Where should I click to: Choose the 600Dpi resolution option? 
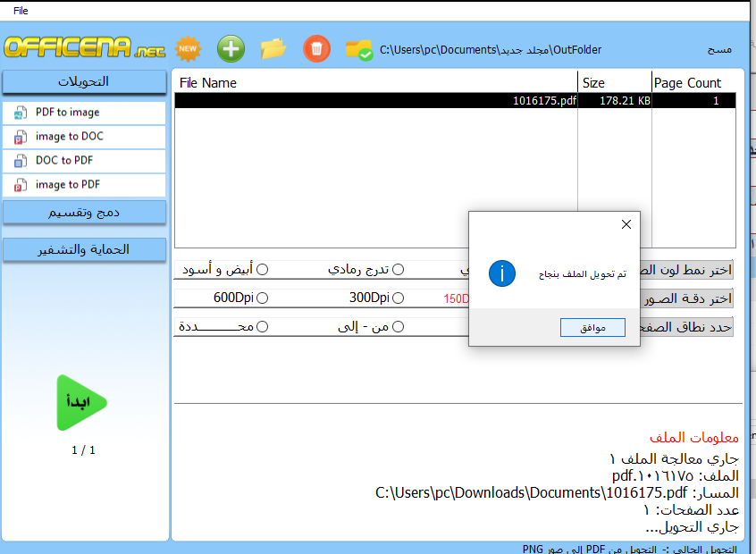coord(263,298)
